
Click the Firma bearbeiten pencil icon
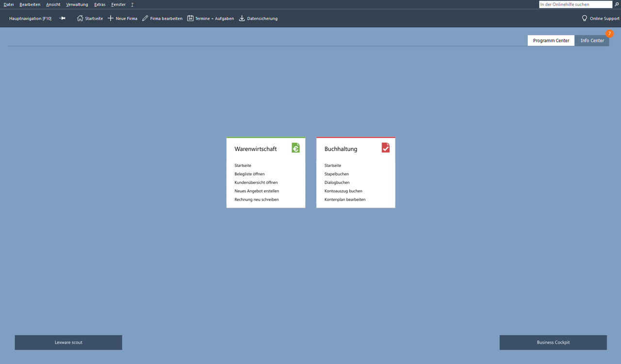click(x=145, y=18)
